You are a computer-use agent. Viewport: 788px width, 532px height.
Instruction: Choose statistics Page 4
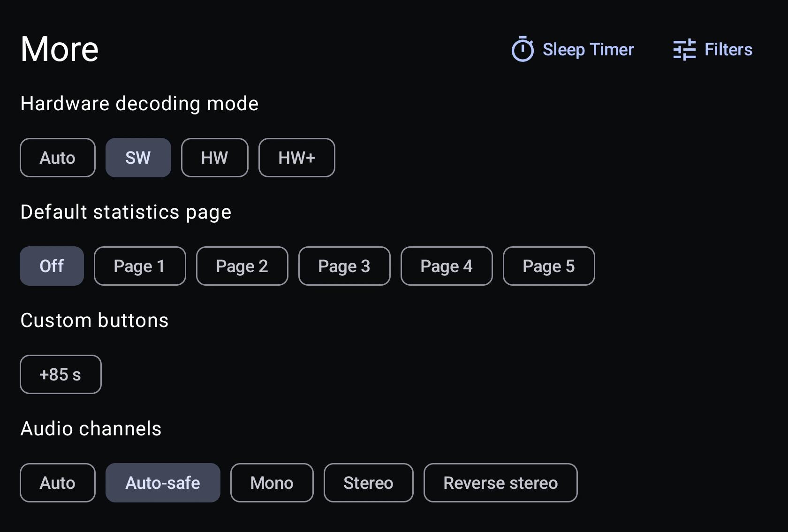pos(446,266)
